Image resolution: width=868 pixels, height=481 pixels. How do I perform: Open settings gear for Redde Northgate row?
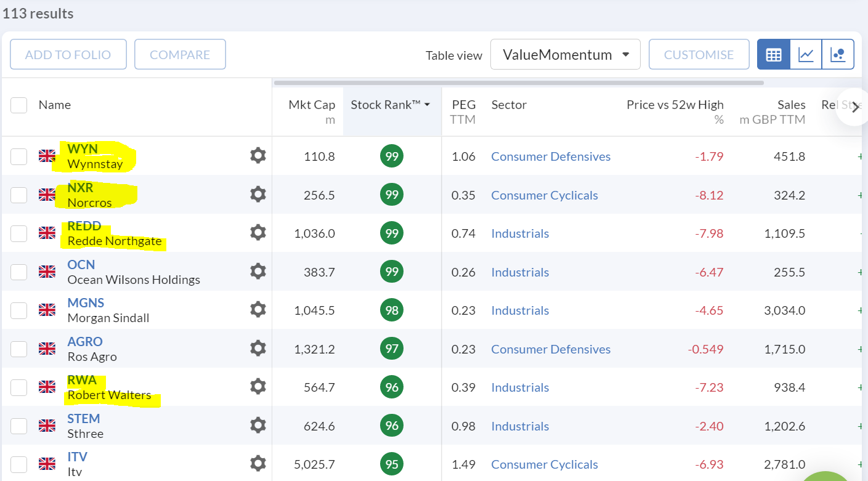pos(258,233)
